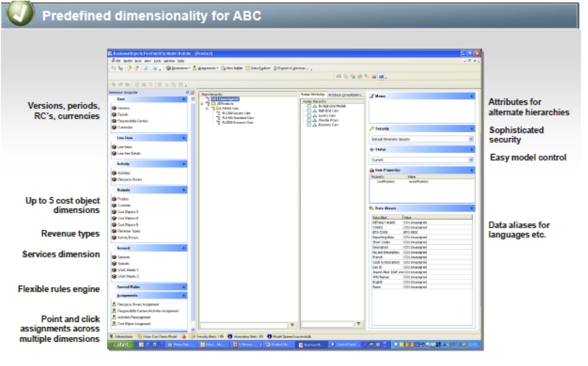Open the Versions dimension in Core

(x=121, y=108)
